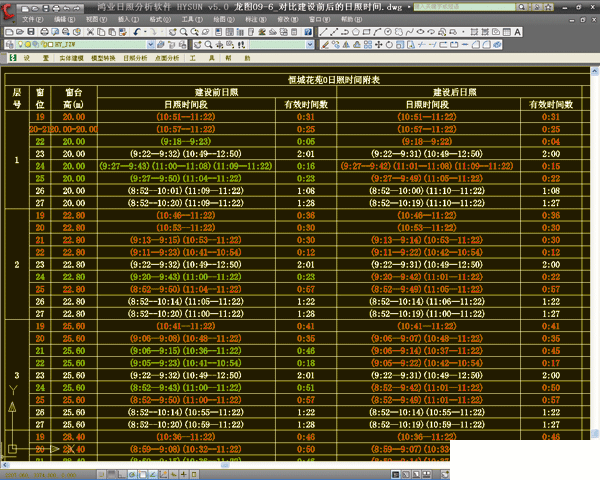Click the Layer Properties Manager icon

click(9, 45)
